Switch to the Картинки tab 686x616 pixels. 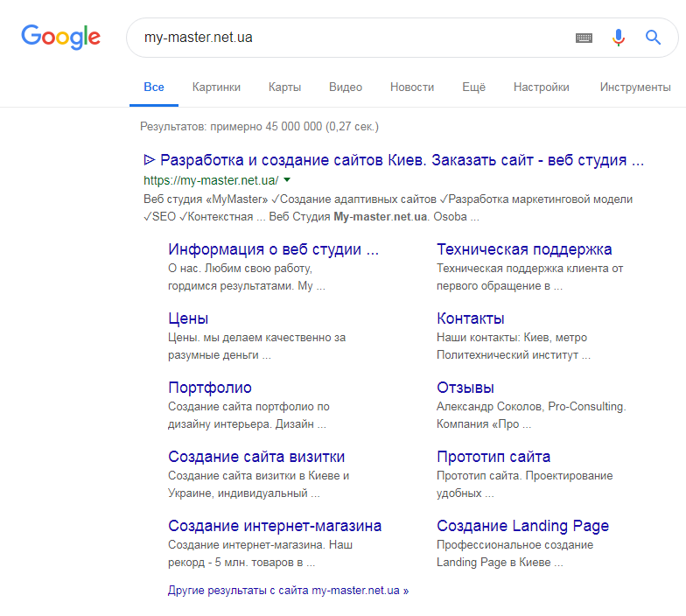tap(216, 87)
